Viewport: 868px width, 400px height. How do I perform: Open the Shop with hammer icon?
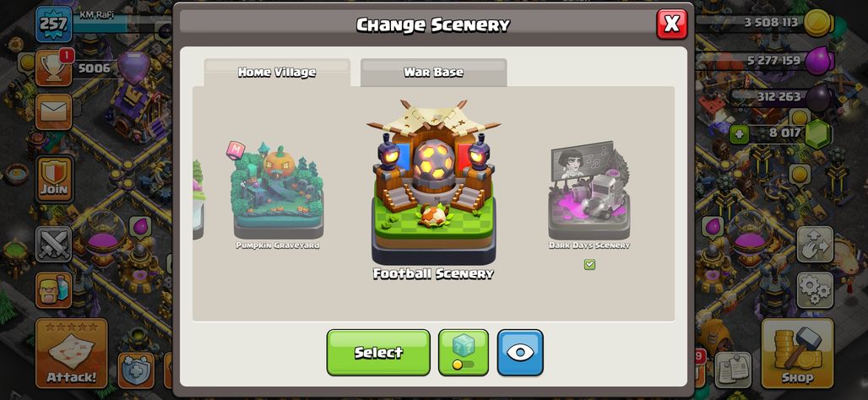coord(797,353)
